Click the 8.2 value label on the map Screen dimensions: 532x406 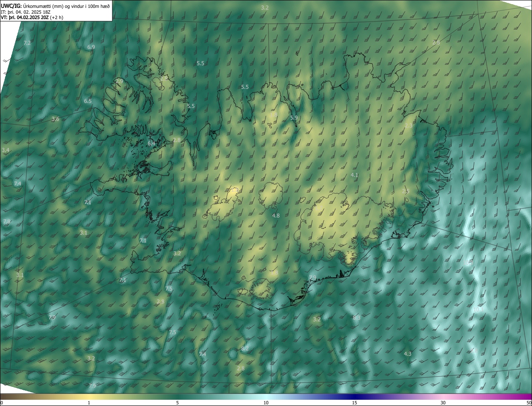point(245,348)
